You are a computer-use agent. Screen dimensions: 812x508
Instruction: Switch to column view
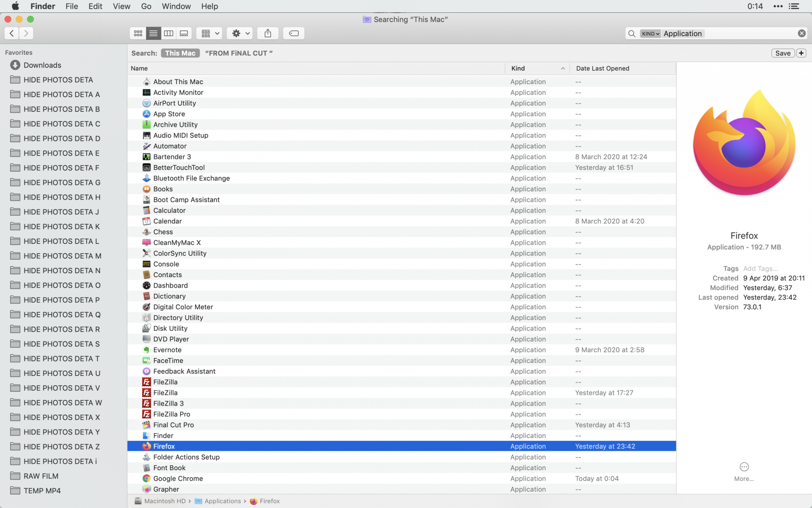point(168,33)
